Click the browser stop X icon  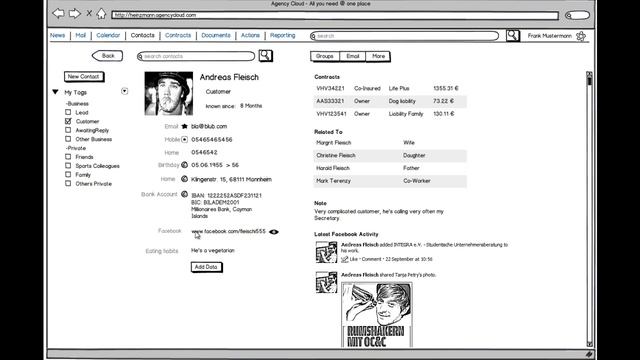(x=89, y=13)
